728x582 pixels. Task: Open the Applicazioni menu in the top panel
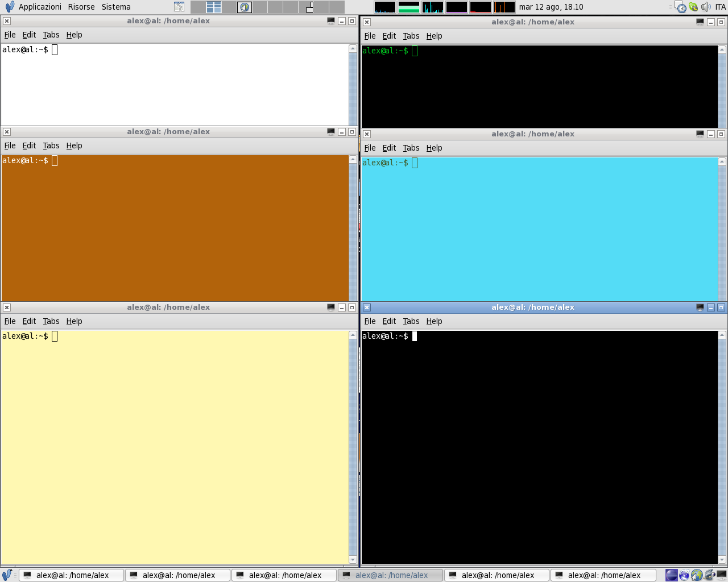tap(39, 7)
